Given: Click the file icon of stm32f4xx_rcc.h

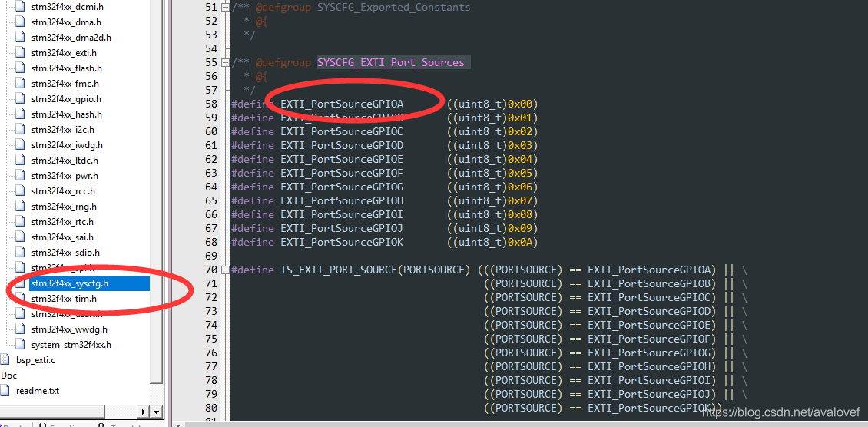Looking at the screenshot, I should tap(21, 191).
